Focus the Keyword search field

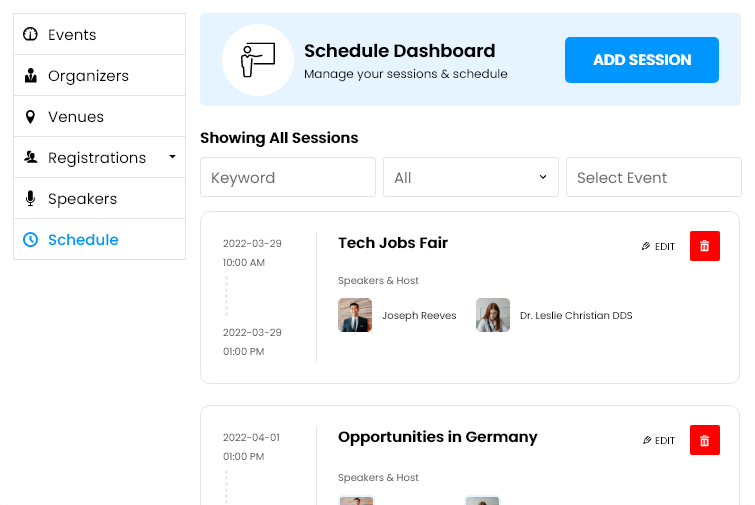pos(287,177)
